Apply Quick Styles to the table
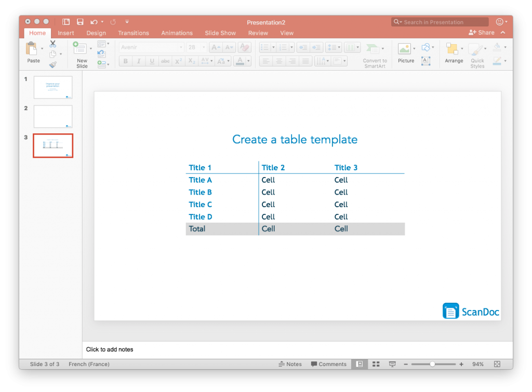Screen dimensions: 532x392 [476, 50]
